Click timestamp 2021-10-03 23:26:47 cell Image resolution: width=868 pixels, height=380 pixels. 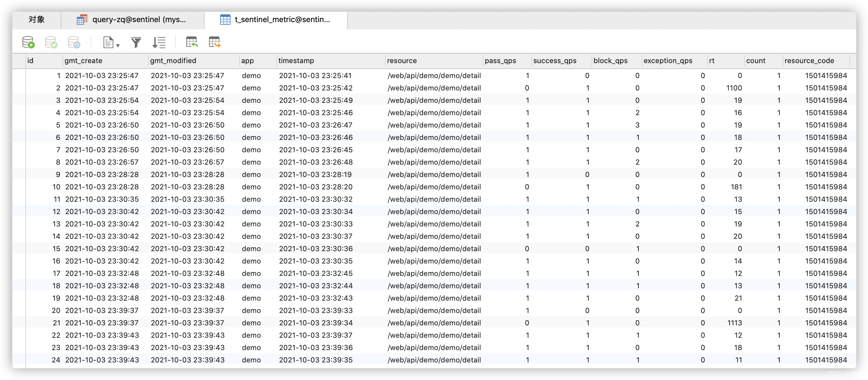[x=315, y=125]
